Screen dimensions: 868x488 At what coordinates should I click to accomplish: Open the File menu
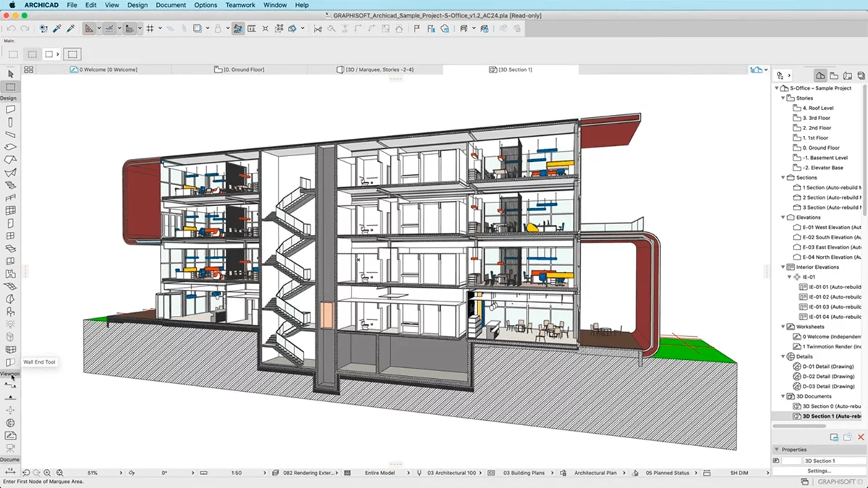72,5
